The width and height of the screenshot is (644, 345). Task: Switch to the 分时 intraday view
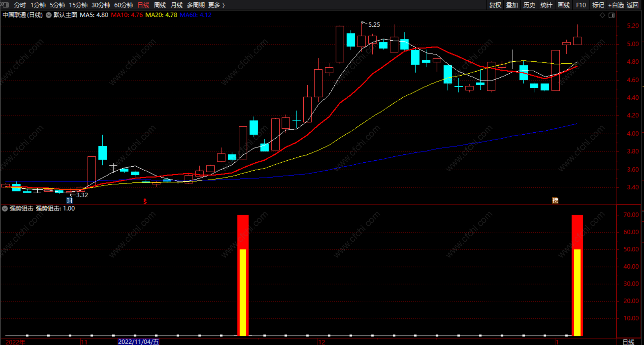pyautogui.click(x=20, y=5)
